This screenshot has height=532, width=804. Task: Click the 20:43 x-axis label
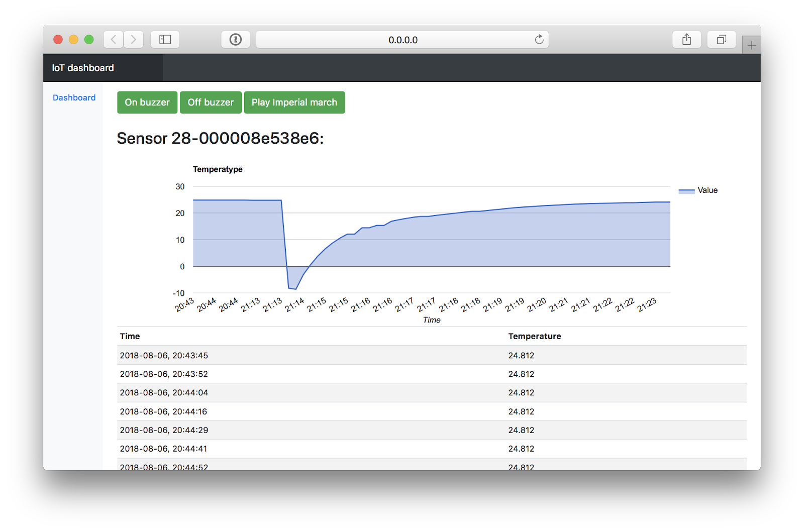(x=184, y=304)
